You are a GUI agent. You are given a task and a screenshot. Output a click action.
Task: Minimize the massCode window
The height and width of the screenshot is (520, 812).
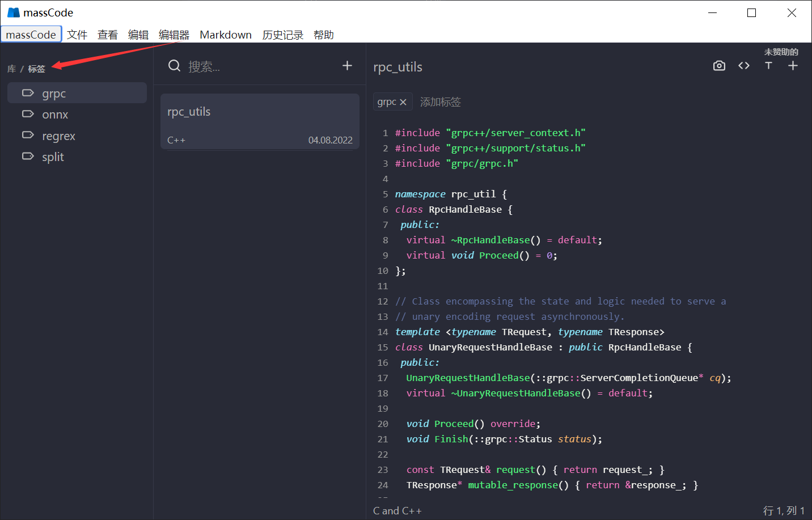point(713,12)
